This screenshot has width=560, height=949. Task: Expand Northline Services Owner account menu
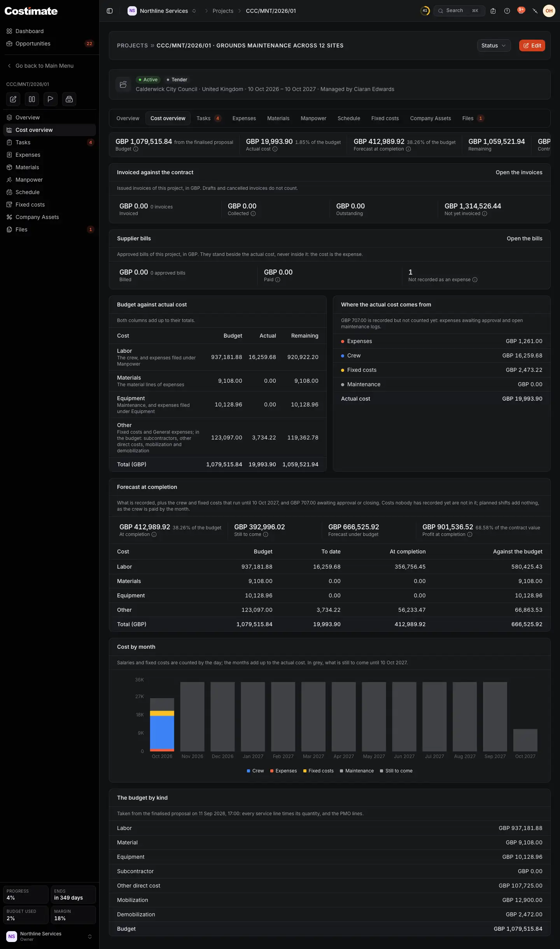[x=49, y=936]
